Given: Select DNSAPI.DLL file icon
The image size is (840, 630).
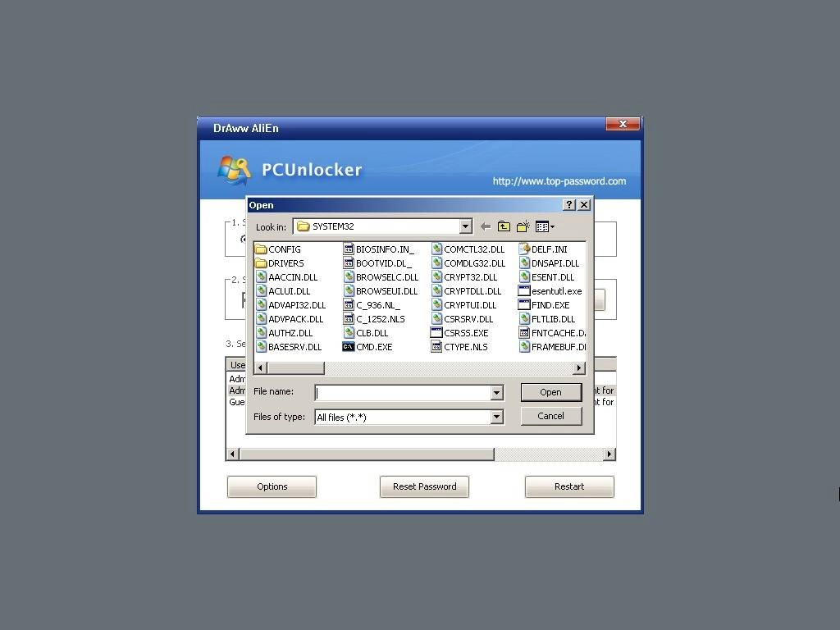Looking at the screenshot, I should [524, 263].
